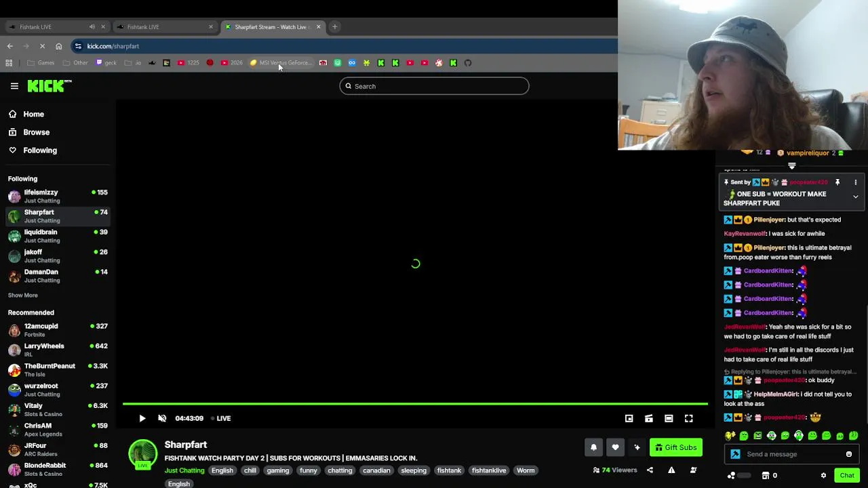
Task: Go to browser home page
Action: pyautogui.click(x=59, y=46)
